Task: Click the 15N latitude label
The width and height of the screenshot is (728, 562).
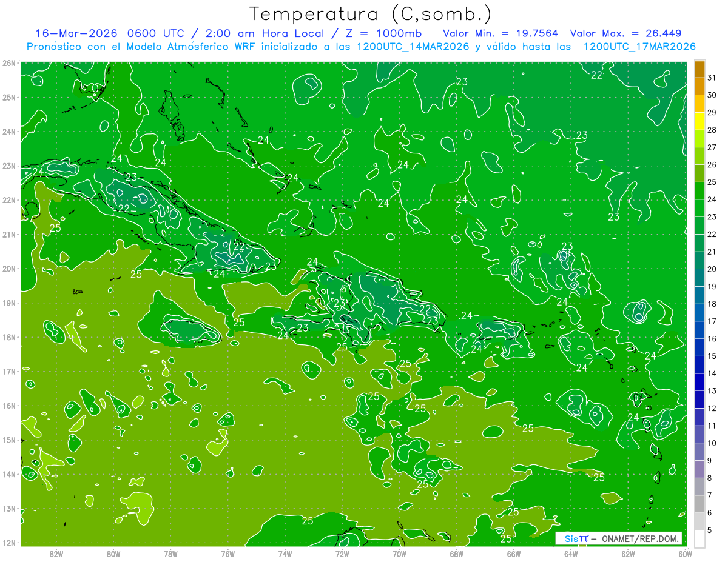Action: point(8,440)
